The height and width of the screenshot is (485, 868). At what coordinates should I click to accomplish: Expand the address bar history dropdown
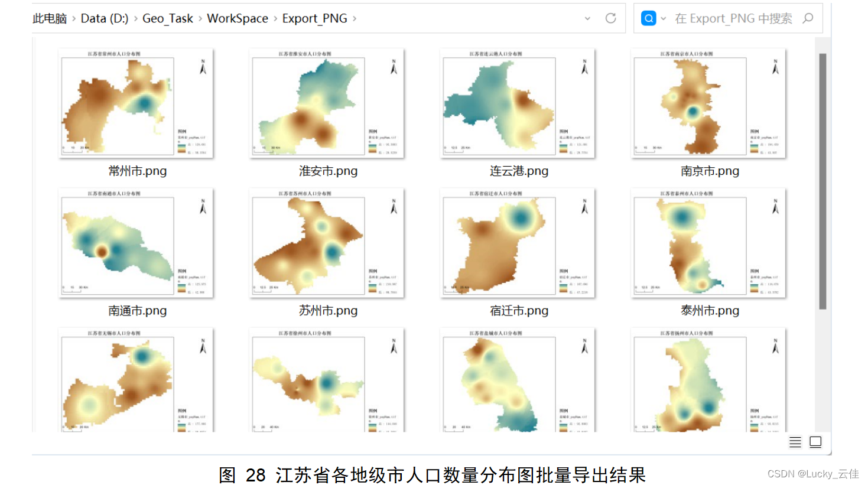(x=587, y=18)
